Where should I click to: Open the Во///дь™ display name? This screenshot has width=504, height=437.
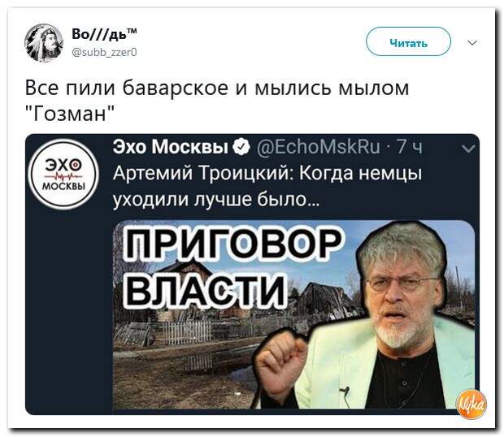click(x=104, y=34)
